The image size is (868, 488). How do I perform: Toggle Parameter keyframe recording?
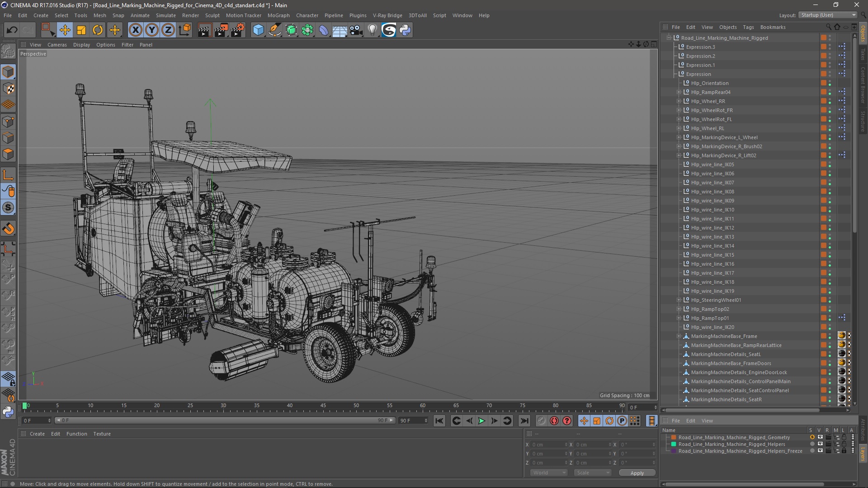(x=622, y=421)
